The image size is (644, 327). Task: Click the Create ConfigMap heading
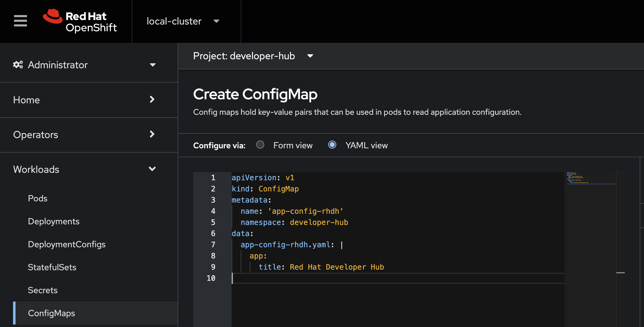click(x=255, y=94)
